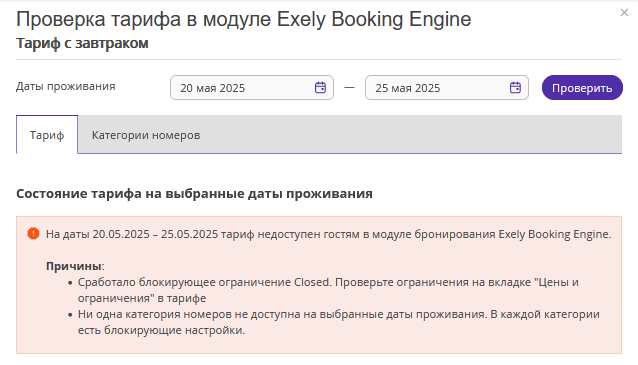Click the На даты 20.05.2025 – 25.05.2025 message
Image resolution: width=638 pixels, height=365 pixels.
328,234
